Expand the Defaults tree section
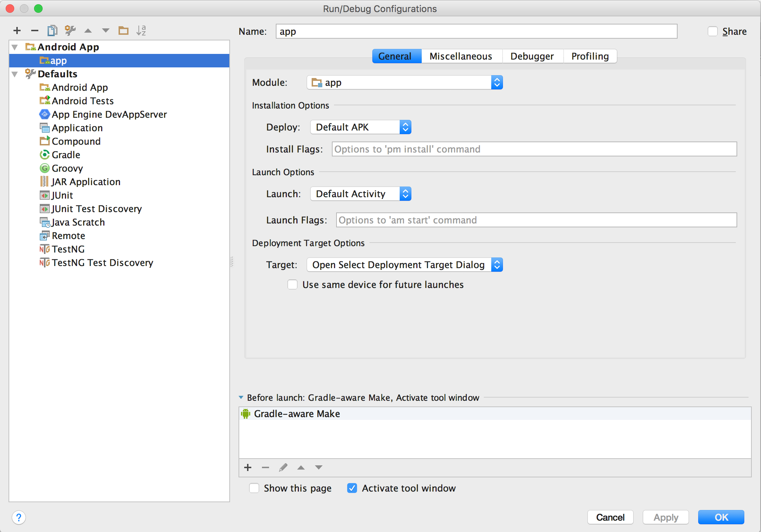Viewport: 761px width, 532px height. point(16,73)
